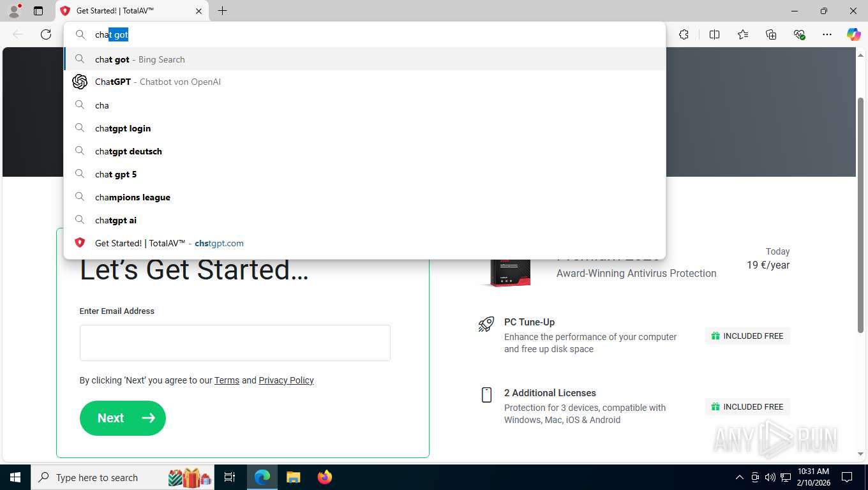Viewport: 868px width, 490px height.
Task: Choose the 'chat gpt 5' suggestion
Action: pos(365,174)
